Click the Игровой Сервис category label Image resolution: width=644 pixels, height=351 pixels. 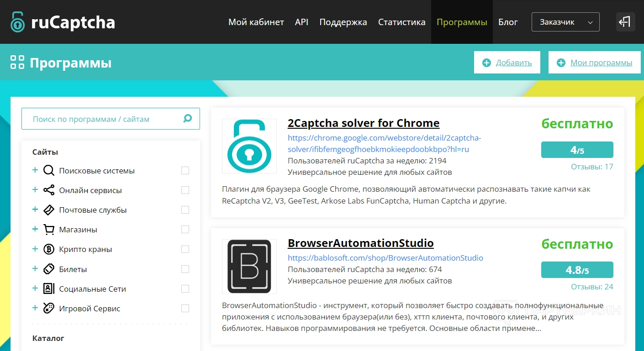point(90,308)
